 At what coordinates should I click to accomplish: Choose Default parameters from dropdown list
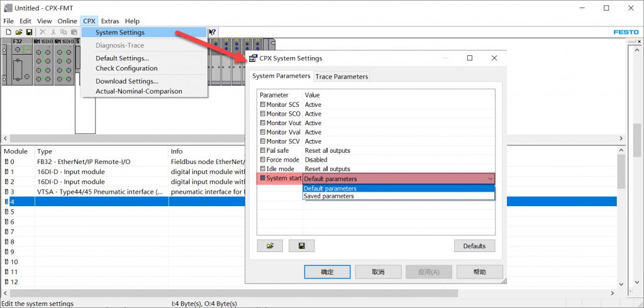click(398, 189)
